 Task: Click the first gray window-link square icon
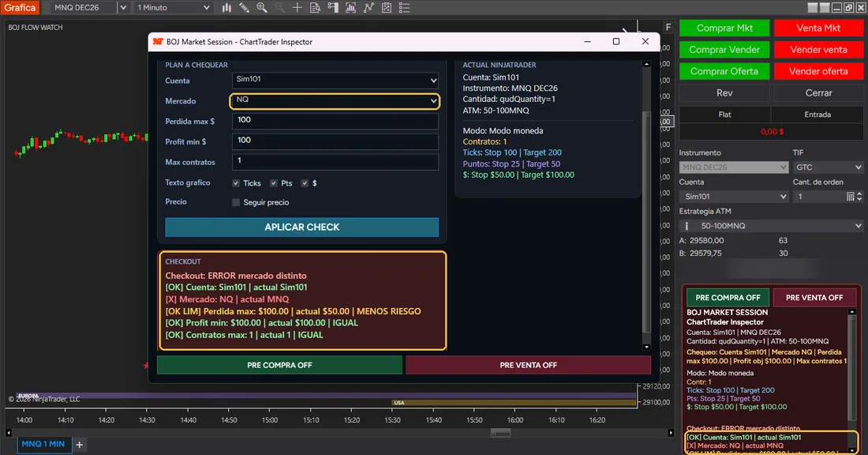click(813, 7)
